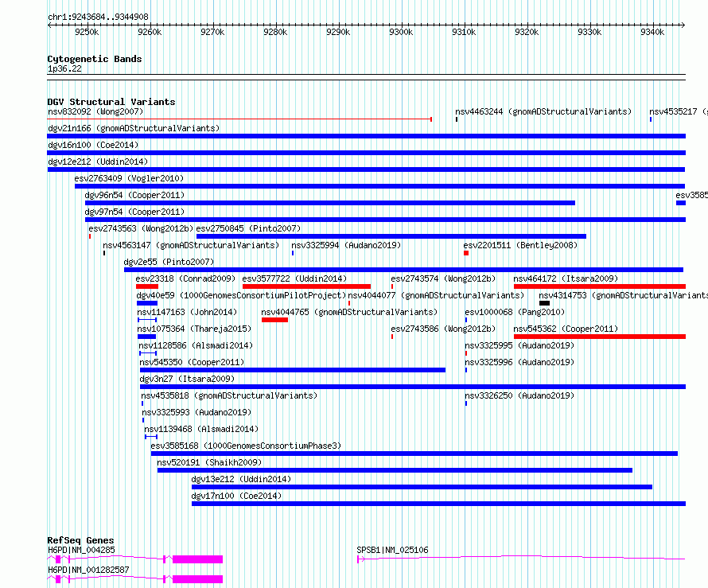Open nsv1075364 (Thareja2015) variant
The height and width of the screenshot is (588, 708).
[x=194, y=329]
